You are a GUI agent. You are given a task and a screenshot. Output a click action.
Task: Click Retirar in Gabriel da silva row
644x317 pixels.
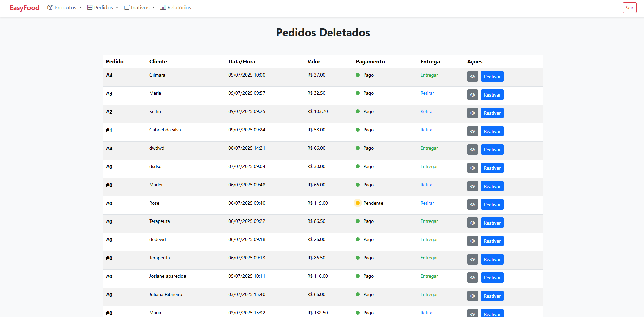(x=427, y=130)
